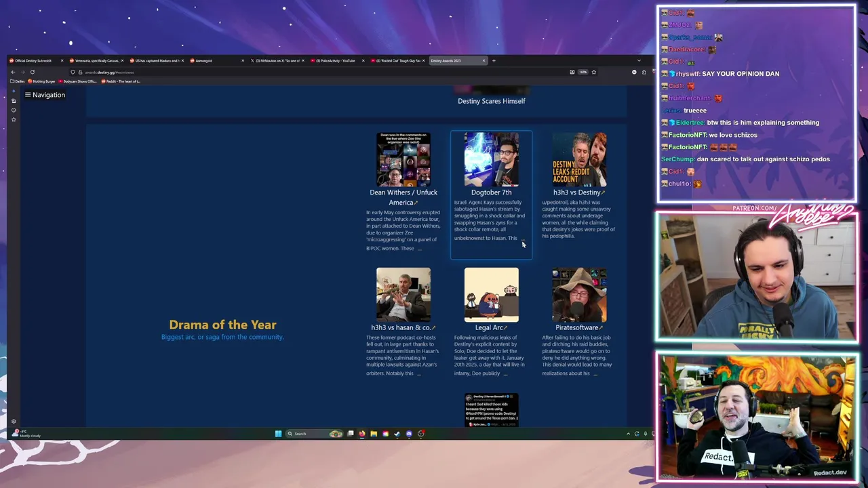Switch to Venezuela, specifically Caracas tab

95,61
